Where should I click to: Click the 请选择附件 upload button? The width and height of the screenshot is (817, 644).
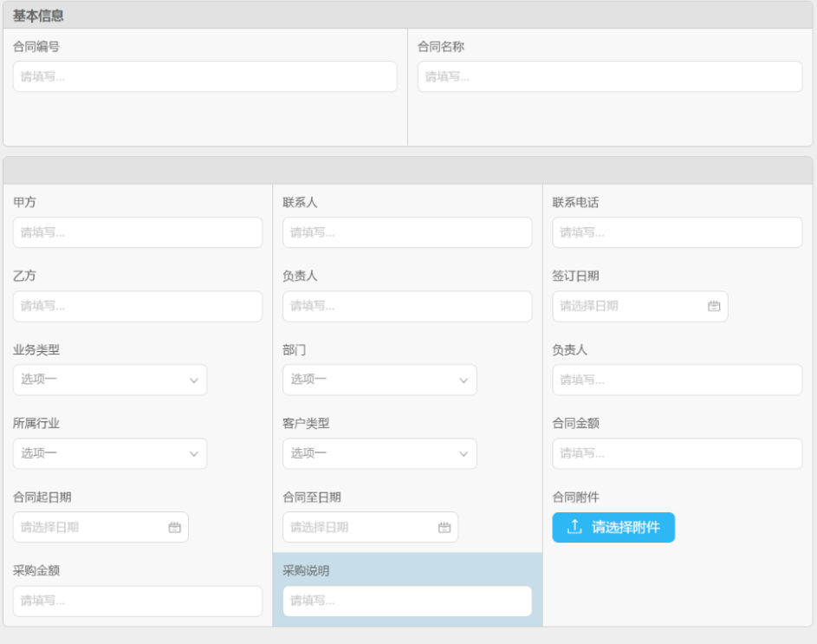point(613,527)
